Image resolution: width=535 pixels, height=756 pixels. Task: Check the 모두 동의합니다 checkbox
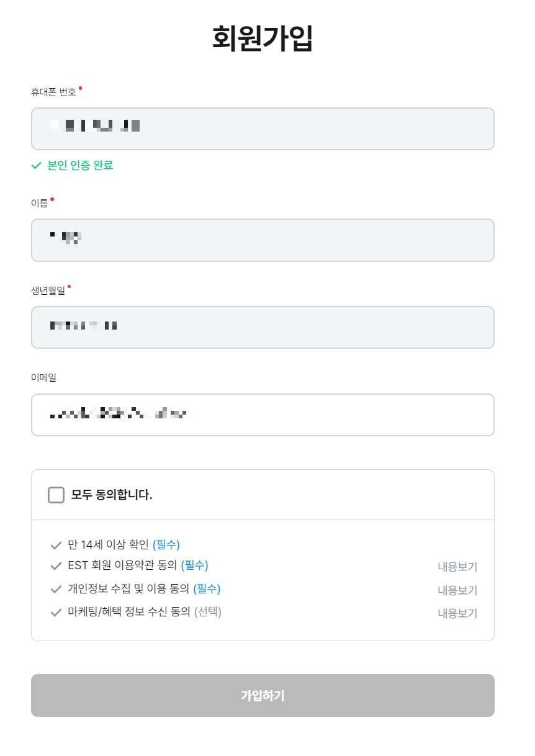(56, 495)
